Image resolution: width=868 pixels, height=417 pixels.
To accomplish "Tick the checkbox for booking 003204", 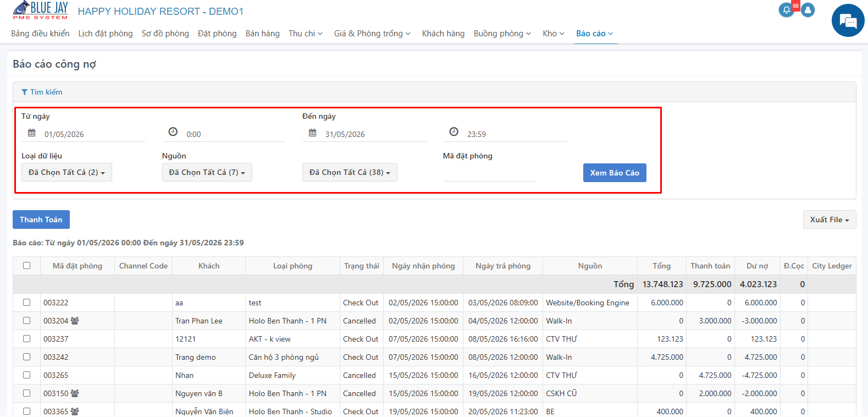I will point(26,320).
